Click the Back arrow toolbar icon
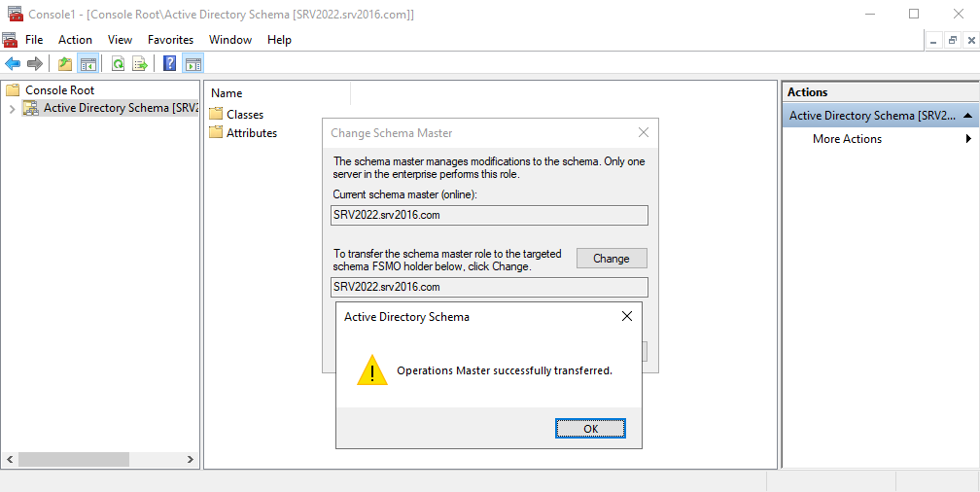This screenshot has height=492, width=980. click(x=13, y=63)
